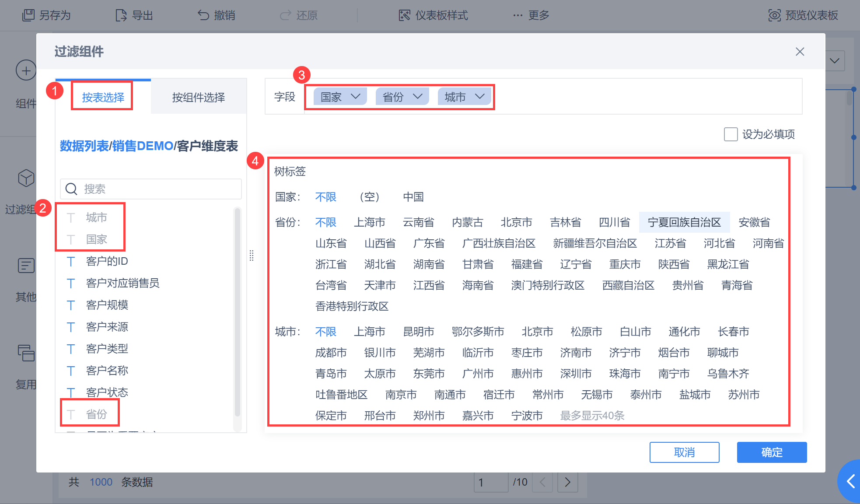Click the 取消 cancel button
The image size is (860, 504).
point(684,452)
